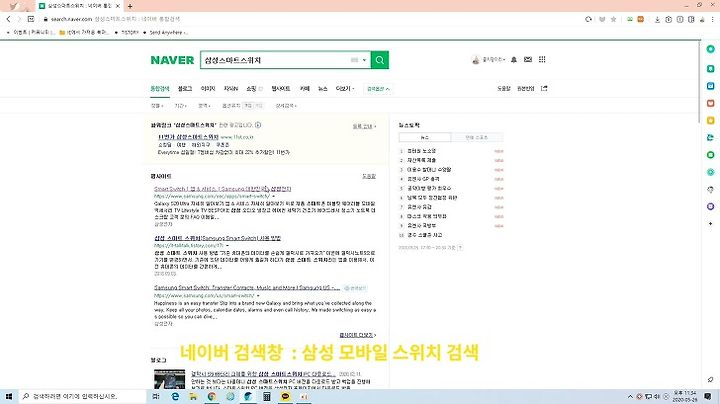Bookmark page with the star icon
The image size is (720, 404).
tap(613, 19)
